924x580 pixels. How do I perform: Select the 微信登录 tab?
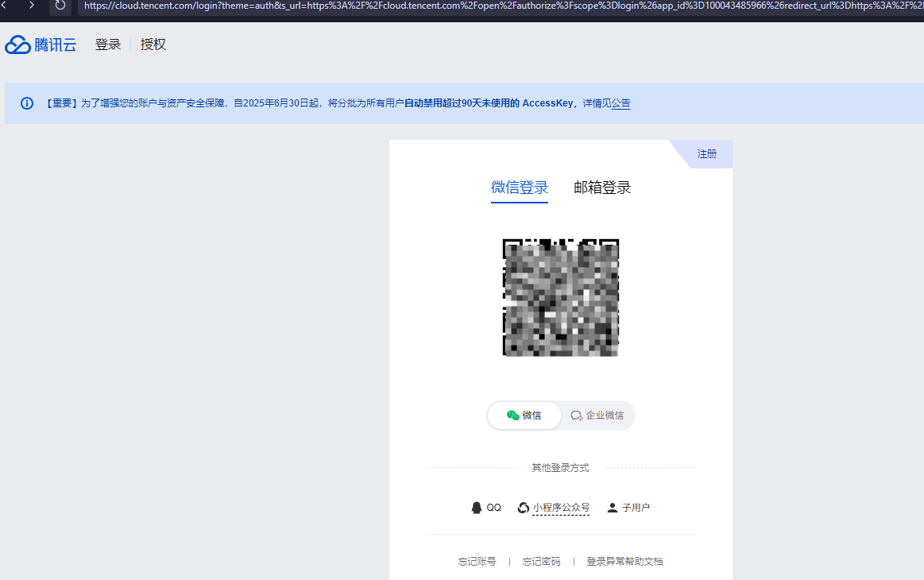[519, 187]
